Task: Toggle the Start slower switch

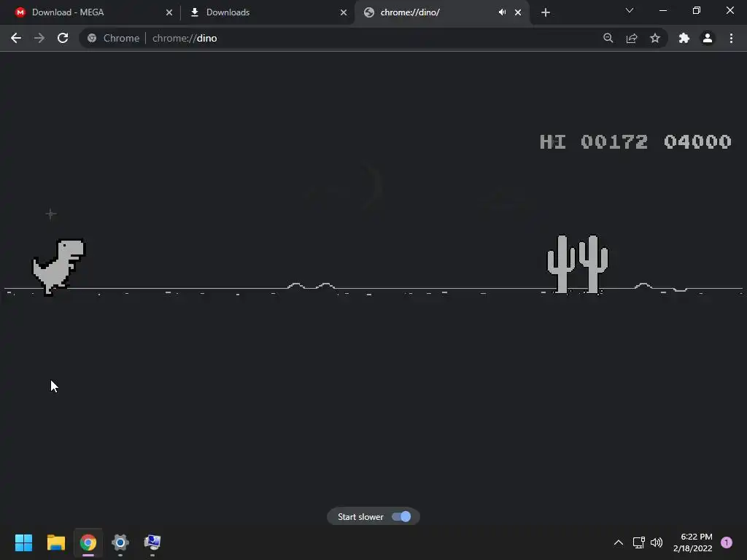Action: [x=401, y=517]
